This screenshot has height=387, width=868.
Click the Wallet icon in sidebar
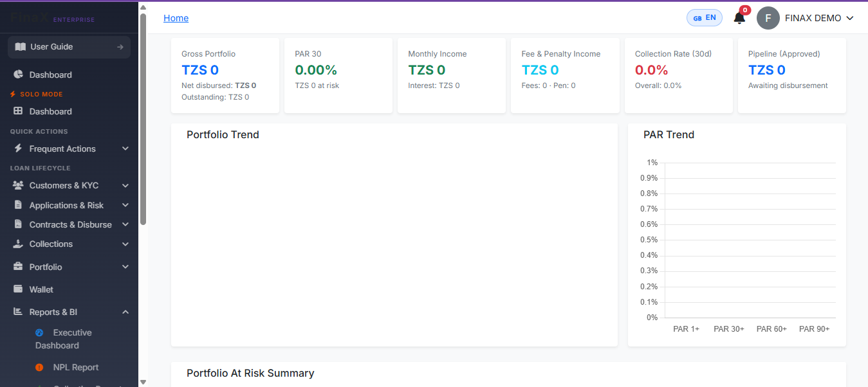coord(19,289)
